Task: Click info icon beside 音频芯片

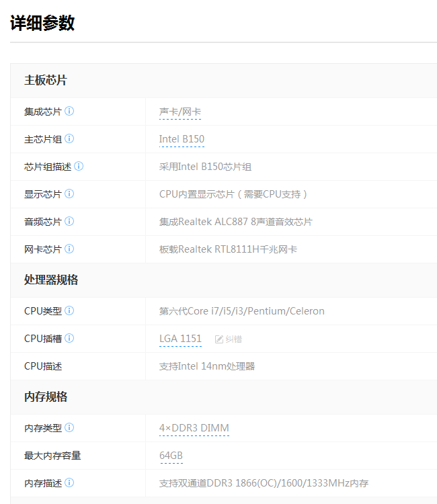Action: pos(69,222)
